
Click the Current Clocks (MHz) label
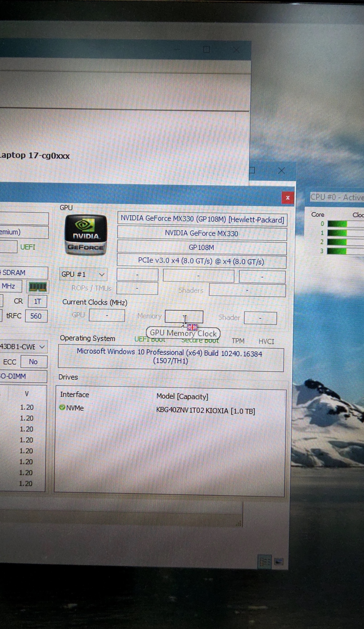point(95,302)
